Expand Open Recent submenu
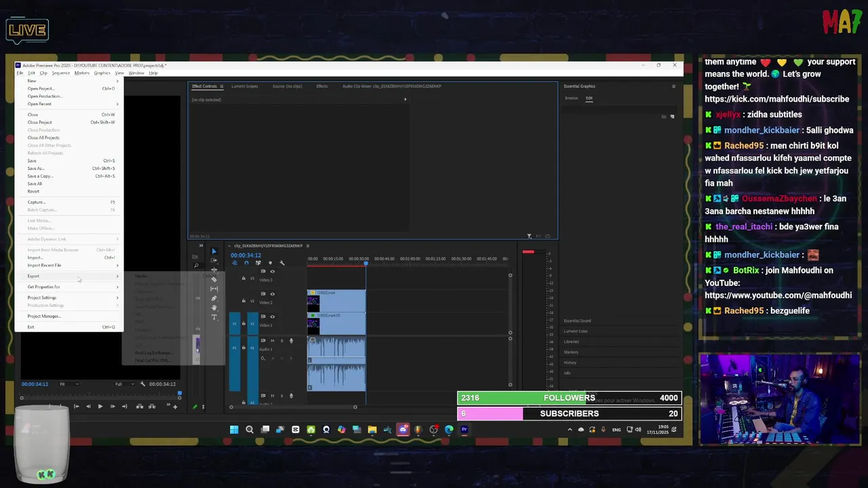Screen dimensions: 868x488 (x=68, y=104)
